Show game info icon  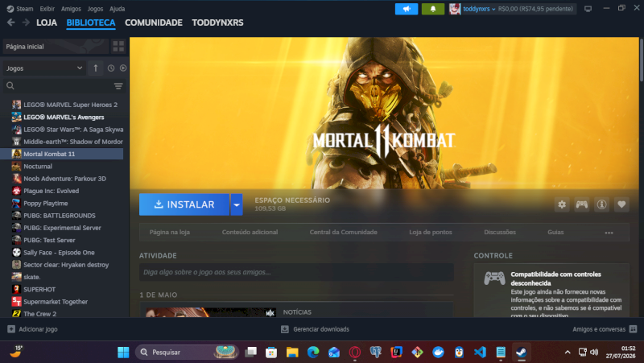(x=601, y=204)
